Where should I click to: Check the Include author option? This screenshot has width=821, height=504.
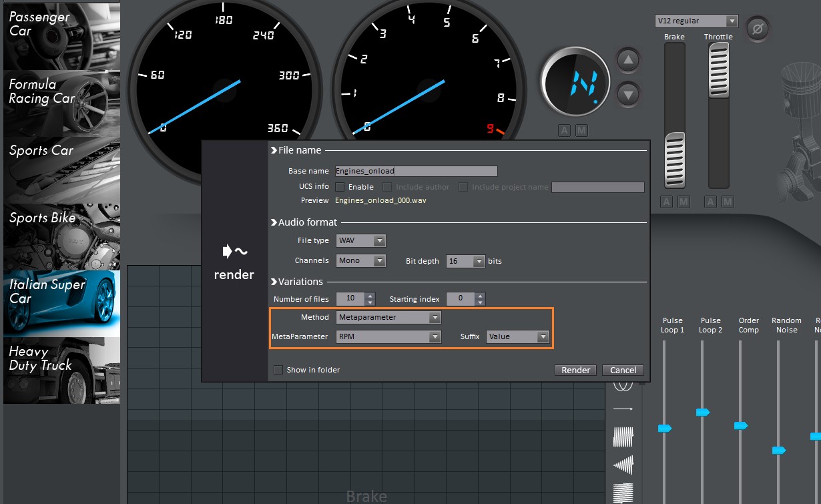pos(386,187)
